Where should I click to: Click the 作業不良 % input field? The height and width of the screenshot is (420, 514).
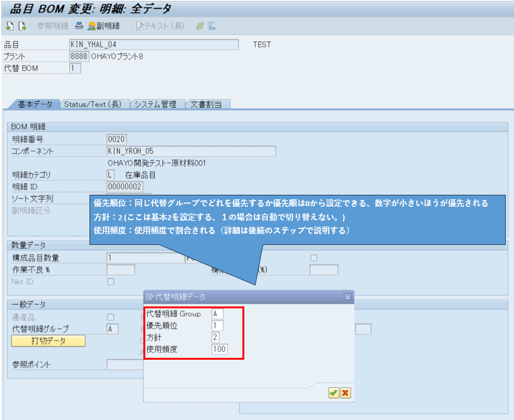121,270
